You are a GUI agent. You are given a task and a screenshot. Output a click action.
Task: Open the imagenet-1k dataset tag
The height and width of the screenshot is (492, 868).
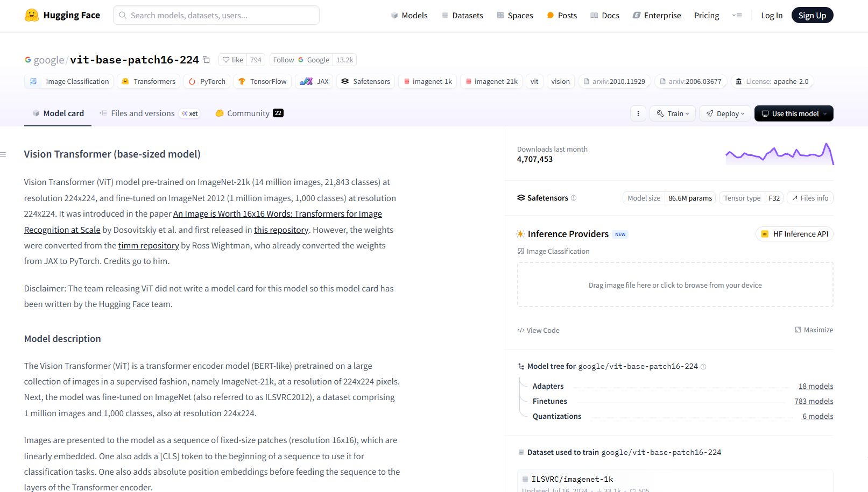click(x=428, y=81)
